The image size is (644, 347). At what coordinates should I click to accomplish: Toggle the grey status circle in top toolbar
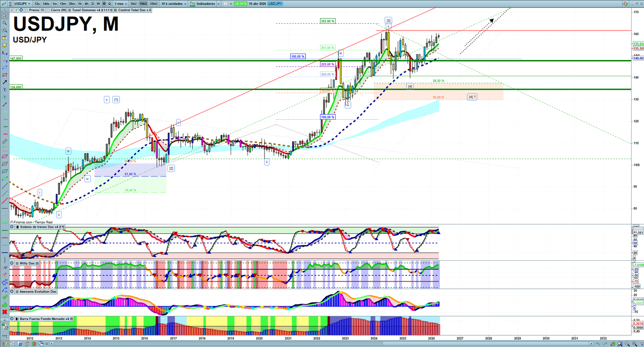coord(231,4)
